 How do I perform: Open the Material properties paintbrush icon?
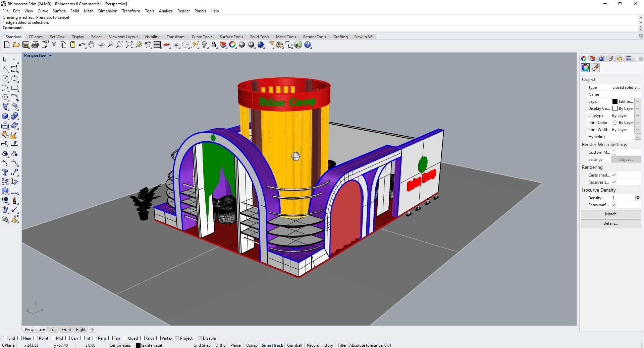click(x=595, y=68)
